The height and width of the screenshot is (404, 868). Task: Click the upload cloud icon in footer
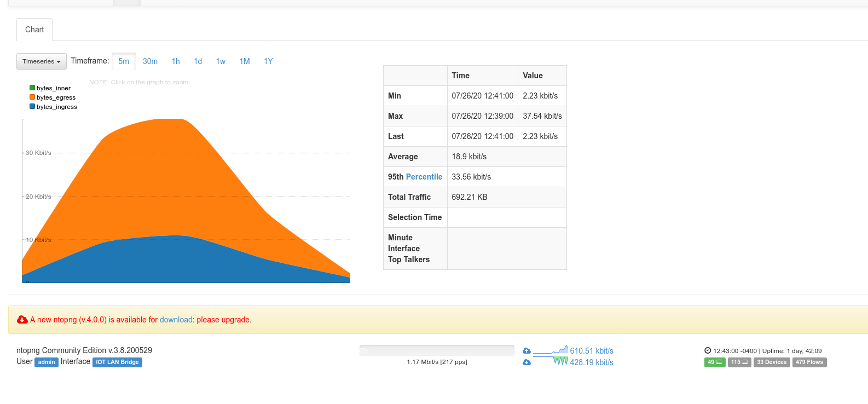coord(526,351)
